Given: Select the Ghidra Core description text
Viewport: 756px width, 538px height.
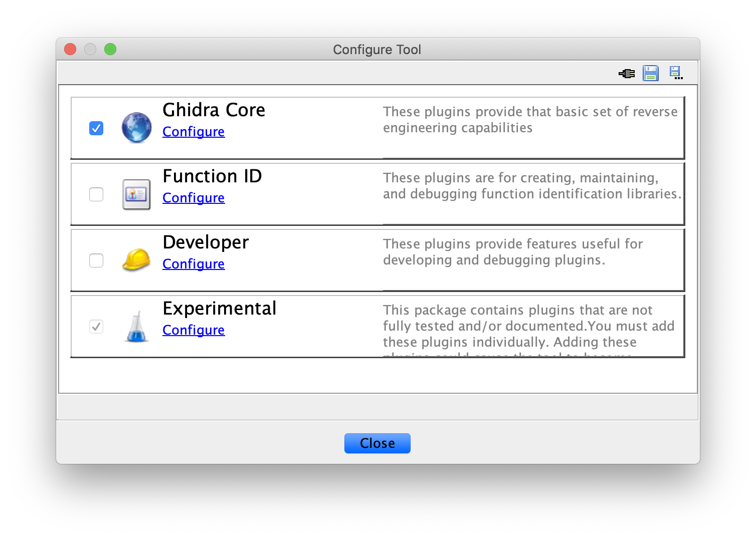Looking at the screenshot, I should coord(530,119).
